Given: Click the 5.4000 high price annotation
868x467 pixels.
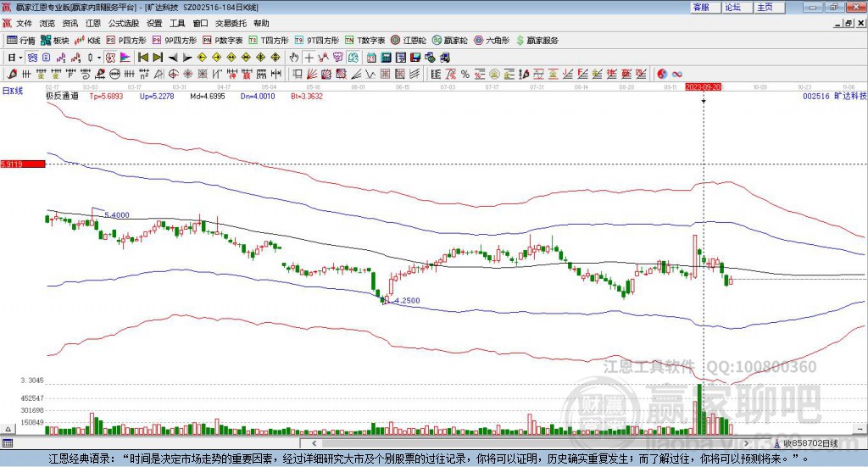Looking at the screenshot, I should click(117, 215).
